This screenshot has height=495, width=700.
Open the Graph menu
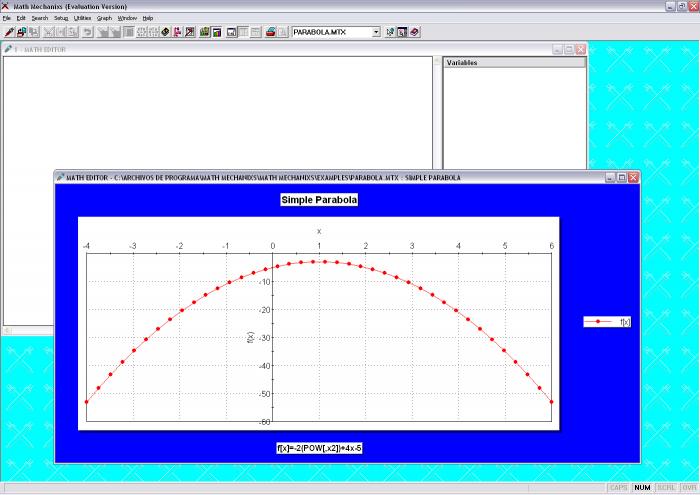(x=104, y=18)
